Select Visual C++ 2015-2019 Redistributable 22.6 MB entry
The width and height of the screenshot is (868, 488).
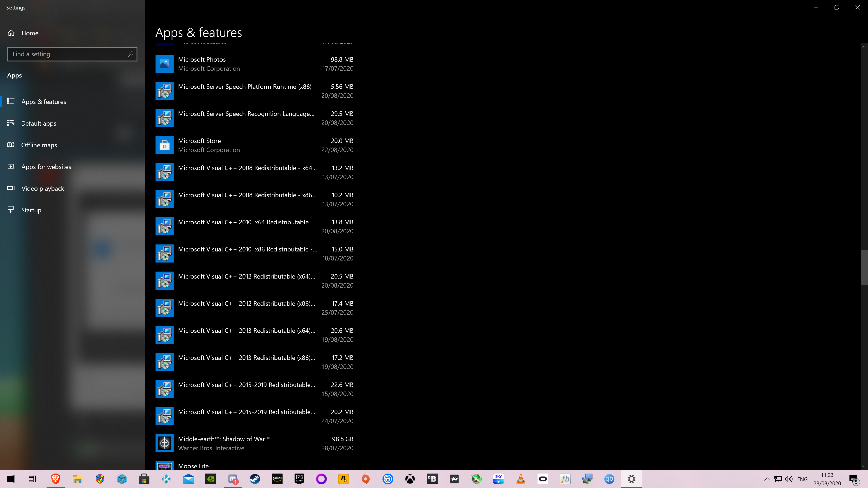254,389
